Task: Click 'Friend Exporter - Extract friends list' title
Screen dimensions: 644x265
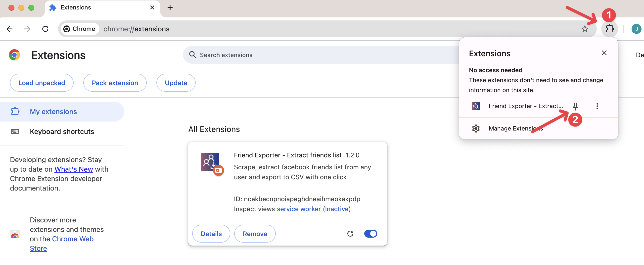Action: 288,155
